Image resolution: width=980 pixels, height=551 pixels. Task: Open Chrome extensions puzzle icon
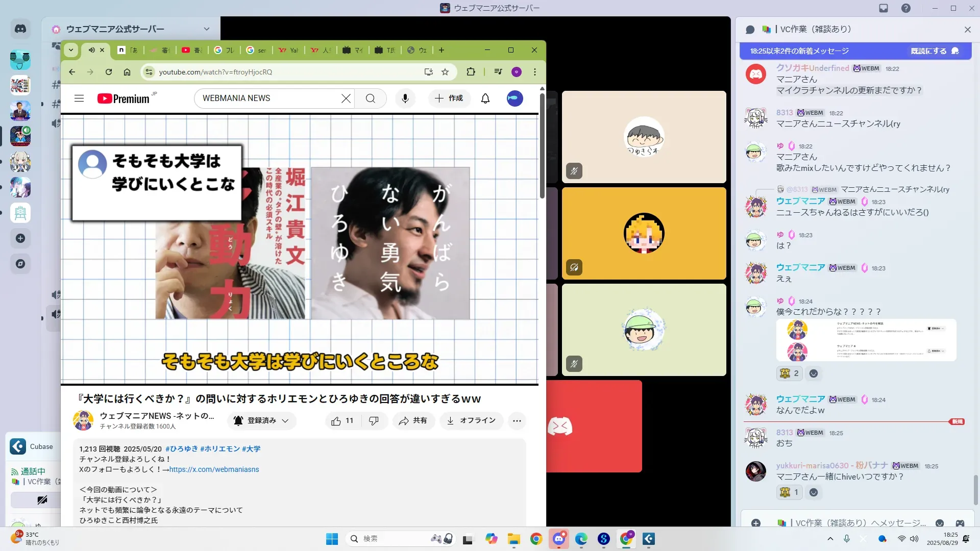coord(471,72)
